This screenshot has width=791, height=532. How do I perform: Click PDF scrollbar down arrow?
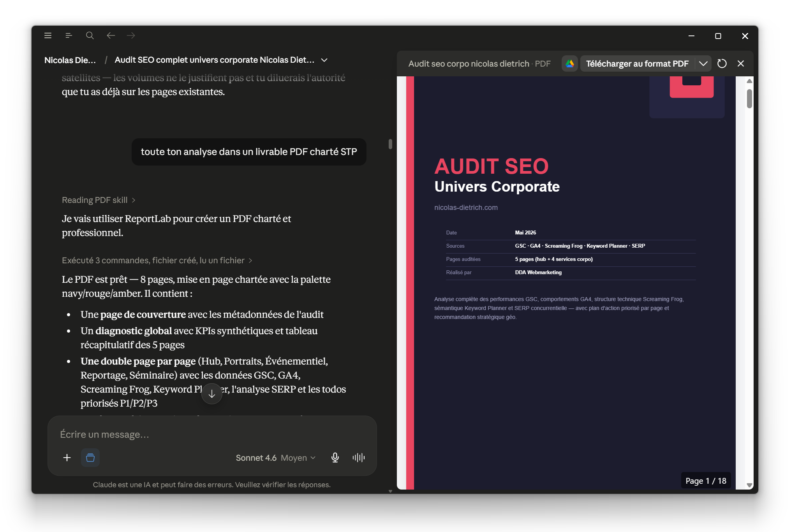pos(749,485)
